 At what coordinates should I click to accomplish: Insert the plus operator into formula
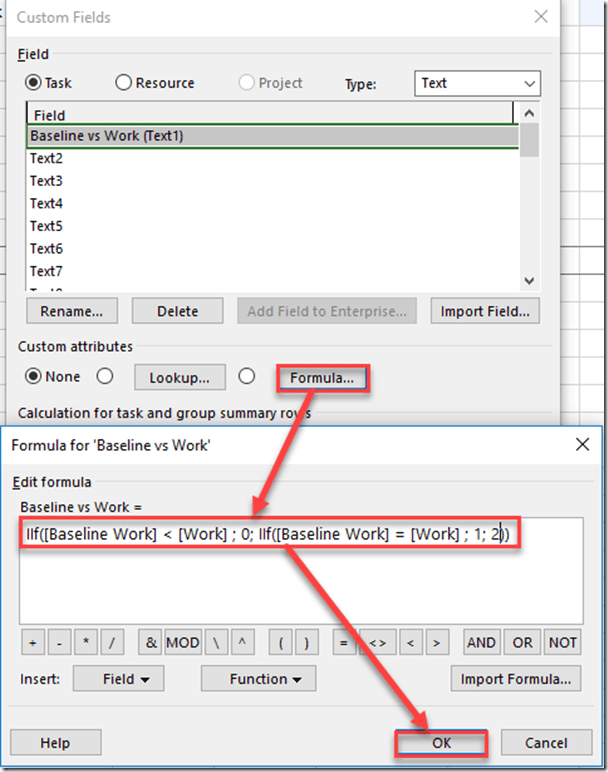[x=33, y=643]
